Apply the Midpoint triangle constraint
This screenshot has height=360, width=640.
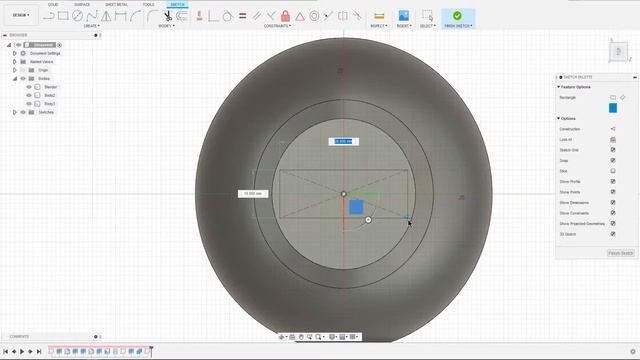(x=300, y=16)
